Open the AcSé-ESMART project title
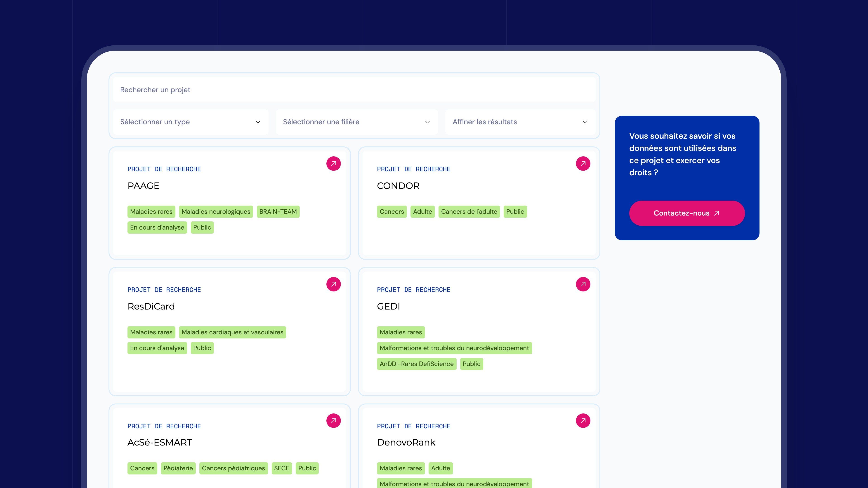 tap(160, 442)
